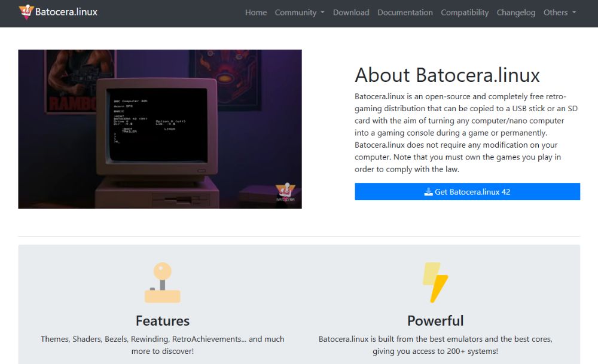Click the Get Batocera.linux 42 button

pyautogui.click(x=467, y=192)
